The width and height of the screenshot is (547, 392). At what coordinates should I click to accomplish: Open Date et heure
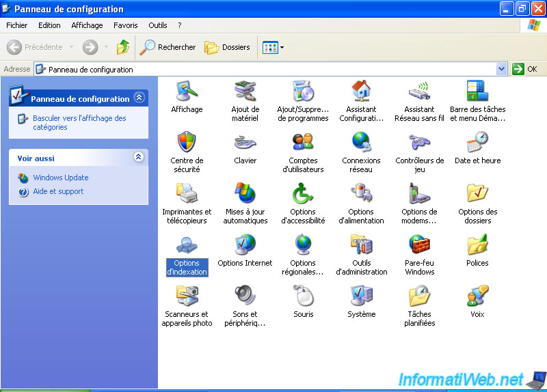pos(477,148)
